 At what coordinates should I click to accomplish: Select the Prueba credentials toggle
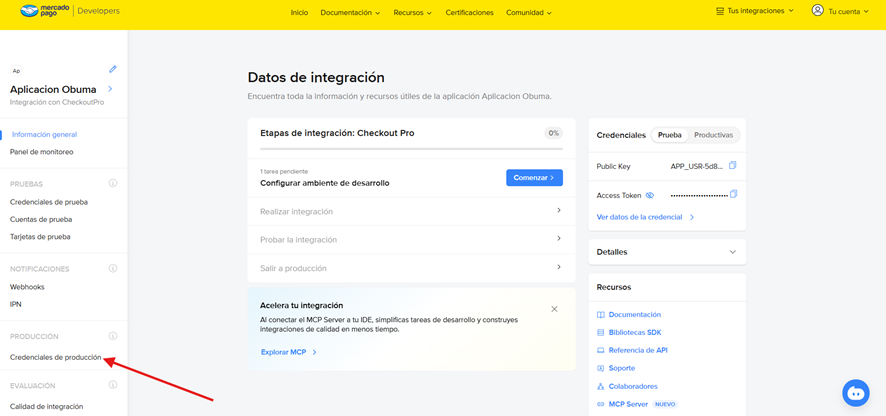(669, 135)
